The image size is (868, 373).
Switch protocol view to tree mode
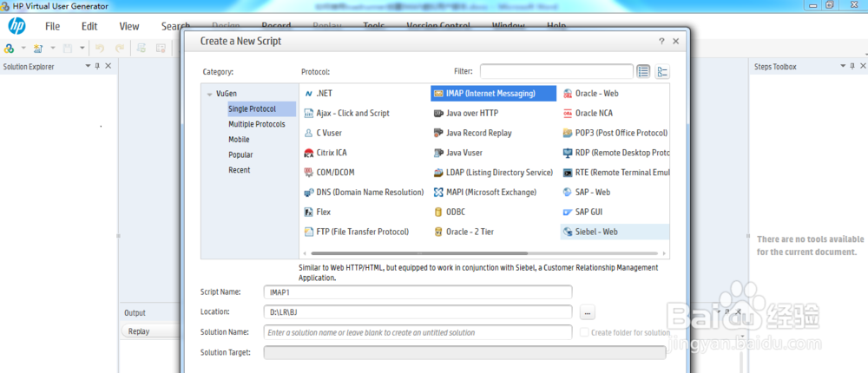coord(662,71)
